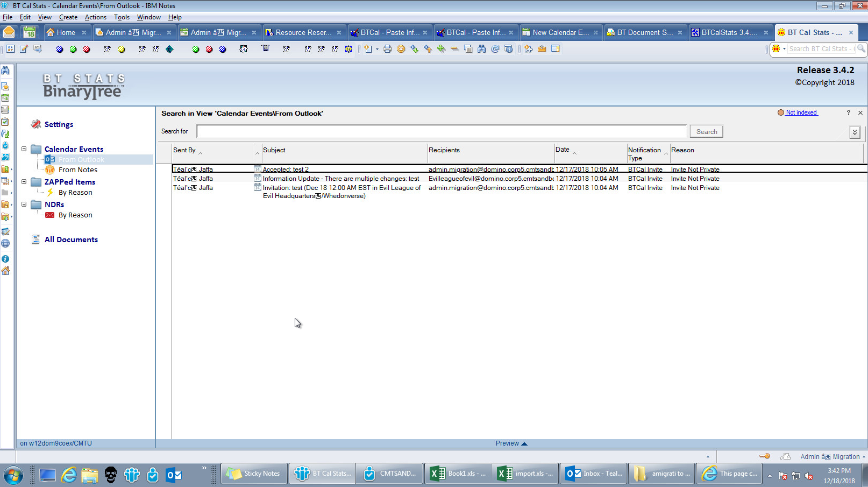Click the edit document pencil icon
Screen dimensions: 868x487
tap(24, 49)
